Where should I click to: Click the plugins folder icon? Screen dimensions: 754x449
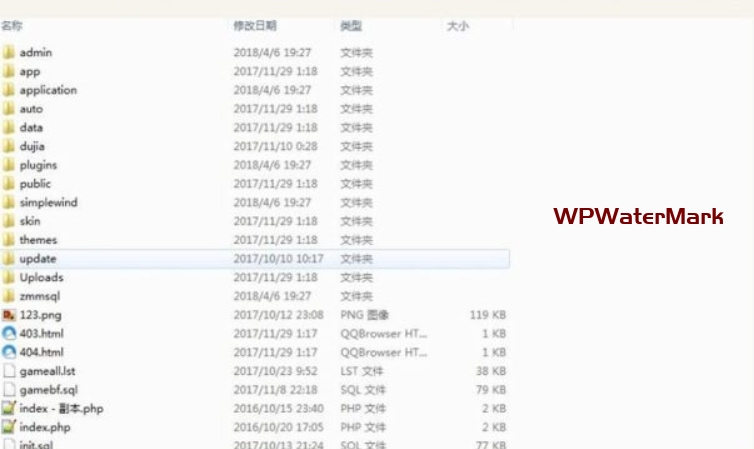[8, 165]
